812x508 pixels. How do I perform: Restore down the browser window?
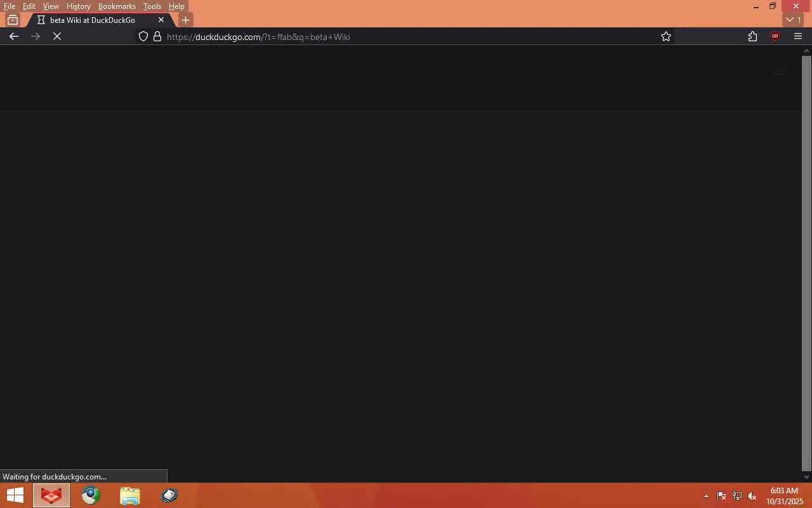point(773,6)
